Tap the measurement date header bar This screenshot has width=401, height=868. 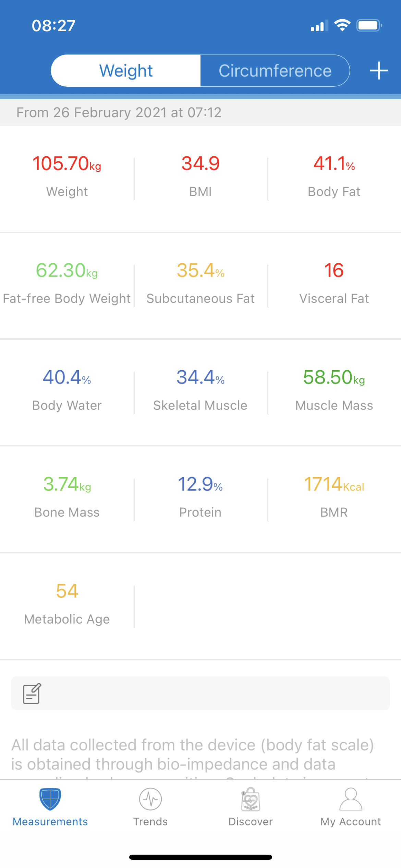pyautogui.click(x=200, y=112)
